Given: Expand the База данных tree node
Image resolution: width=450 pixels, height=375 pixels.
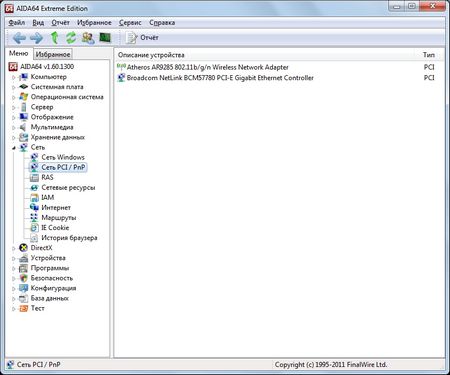Looking at the screenshot, I should (13, 299).
